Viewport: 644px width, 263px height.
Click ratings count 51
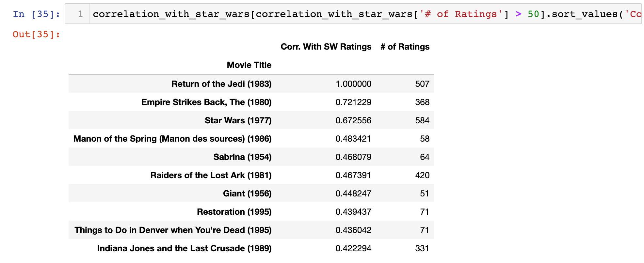click(x=425, y=193)
